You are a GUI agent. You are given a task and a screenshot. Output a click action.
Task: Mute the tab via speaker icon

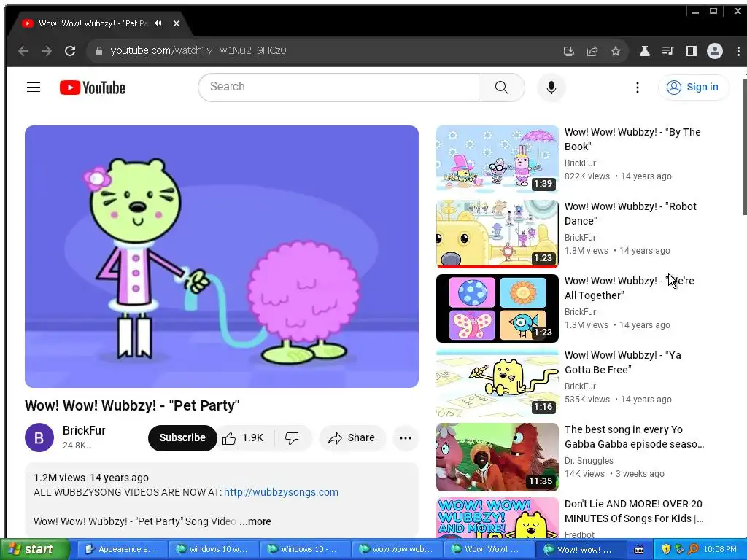[158, 23]
